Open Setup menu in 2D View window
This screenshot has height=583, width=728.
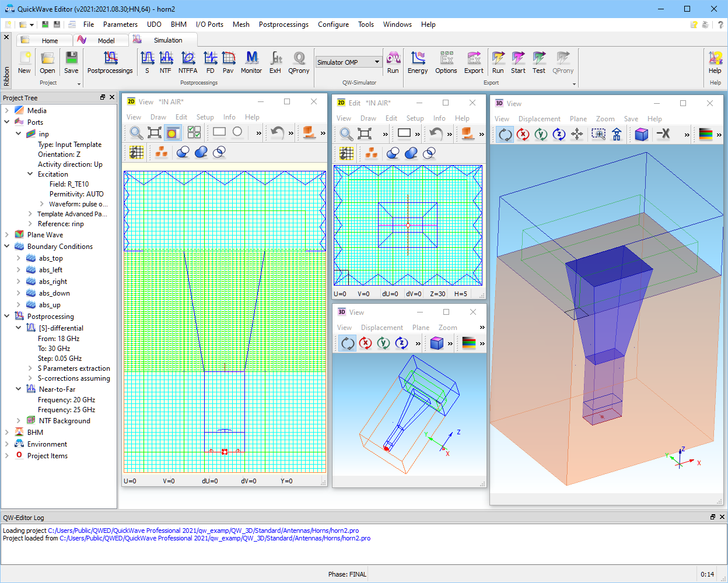pyautogui.click(x=205, y=117)
